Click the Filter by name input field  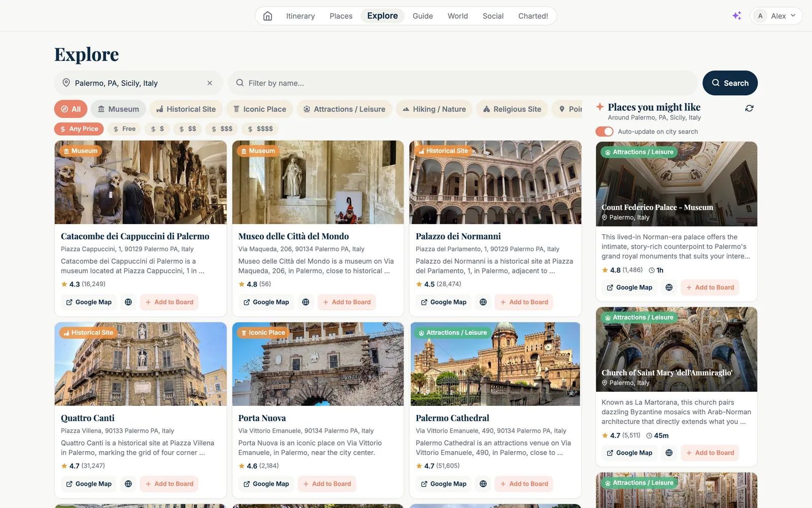coord(463,83)
